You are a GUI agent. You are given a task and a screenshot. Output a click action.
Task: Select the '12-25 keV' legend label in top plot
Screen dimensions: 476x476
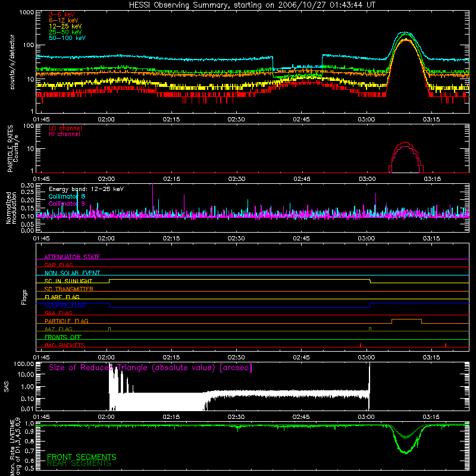(x=65, y=26)
